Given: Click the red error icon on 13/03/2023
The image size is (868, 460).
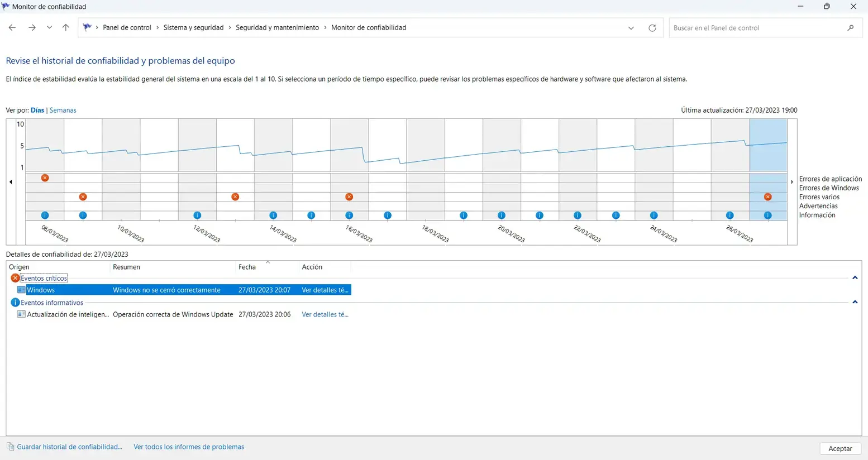Looking at the screenshot, I should (235, 197).
